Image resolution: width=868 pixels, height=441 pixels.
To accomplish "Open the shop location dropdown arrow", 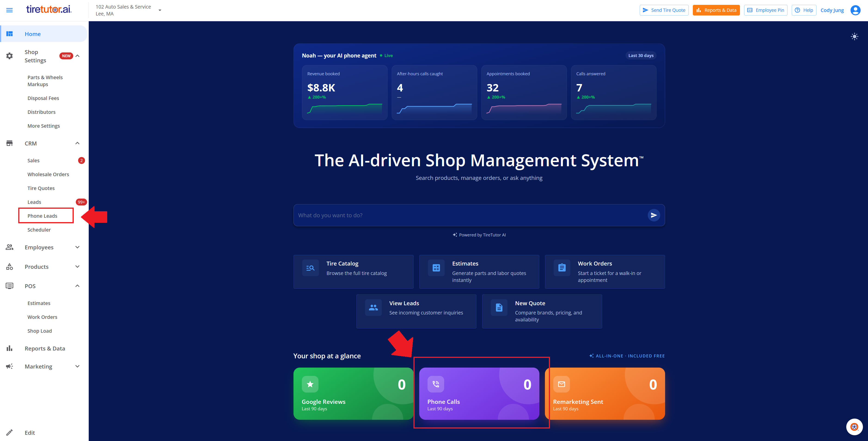I will tap(160, 10).
